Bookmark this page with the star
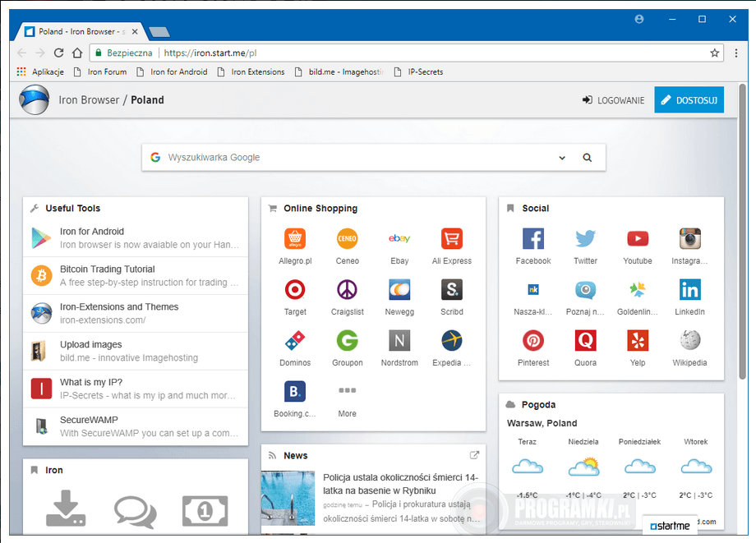This screenshot has width=756, height=543. 714,53
